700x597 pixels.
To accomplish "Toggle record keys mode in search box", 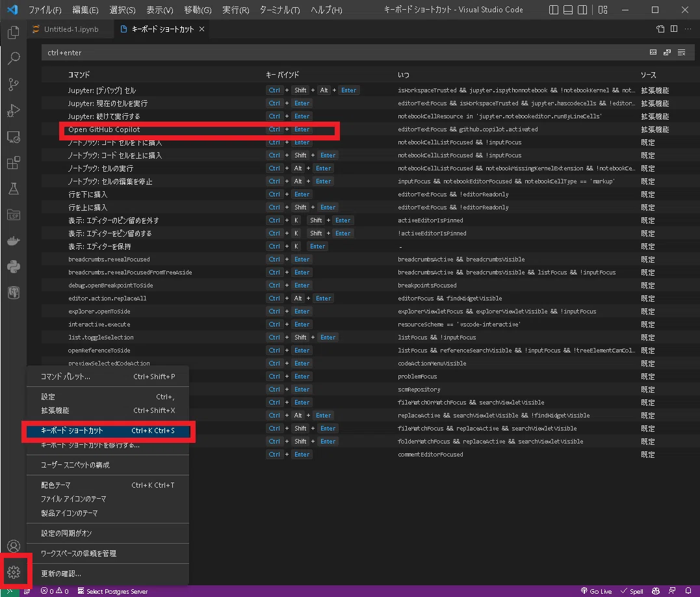I will pyautogui.click(x=653, y=53).
